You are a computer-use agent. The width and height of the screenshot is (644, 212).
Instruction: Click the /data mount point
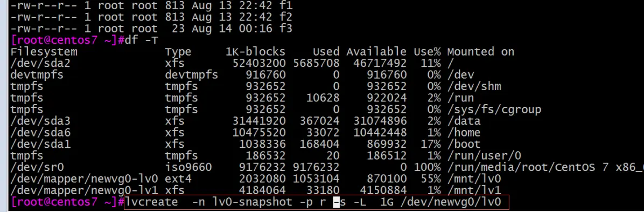(x=464, y=121)
